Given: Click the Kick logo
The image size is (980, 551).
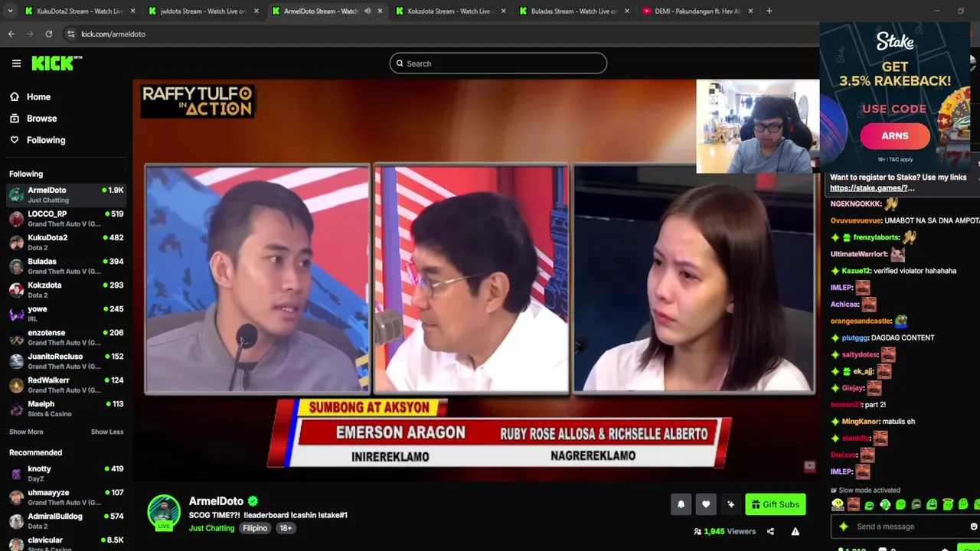Looking at the screenshot, I should click(57, 64).
